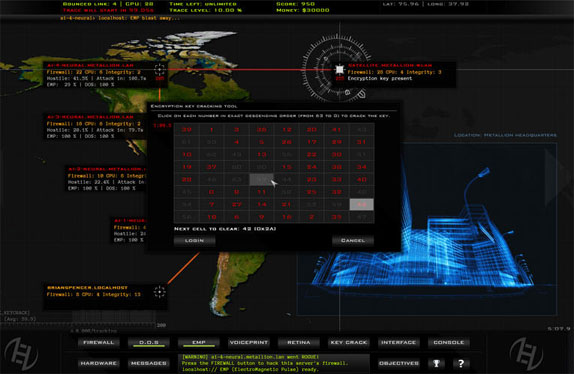574x374 pixels.
Task: Click Login in key cracking dialog
Action: (x=194, y=240)
